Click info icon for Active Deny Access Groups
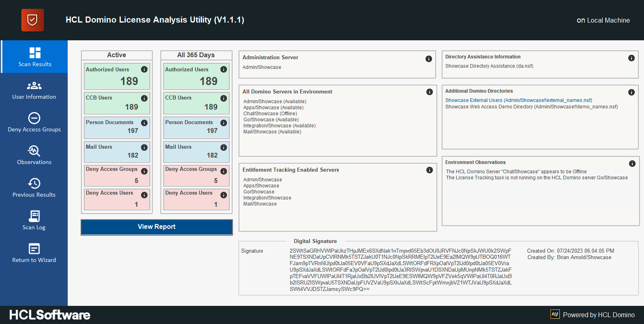644x324 pixels. coord(144,171)
